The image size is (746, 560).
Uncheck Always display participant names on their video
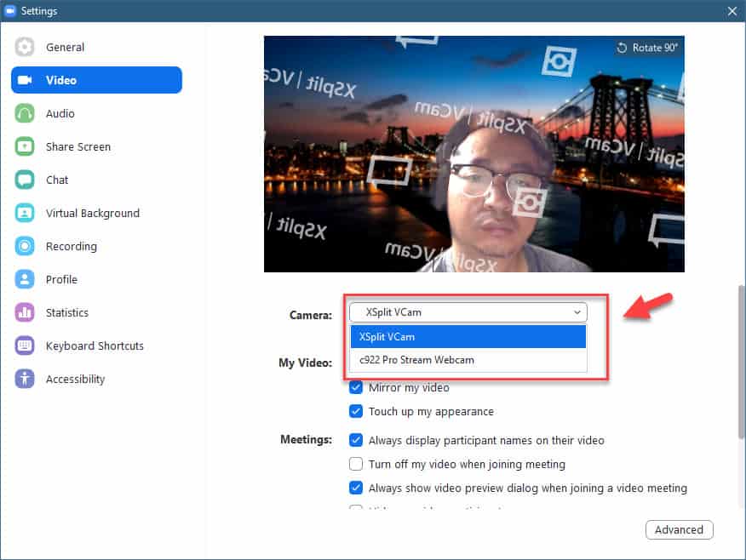pyautogui.click(x=356, y=440)
